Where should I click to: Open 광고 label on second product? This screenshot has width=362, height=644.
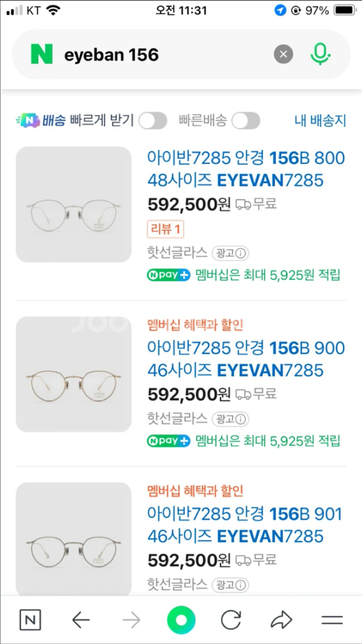[x=230, y=419]
